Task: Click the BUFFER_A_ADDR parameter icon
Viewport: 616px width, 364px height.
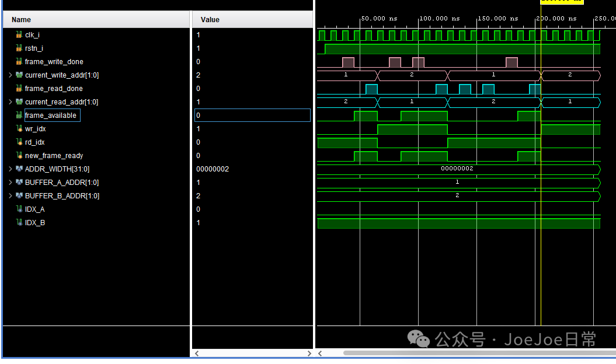Action: [x=19, y=182]
